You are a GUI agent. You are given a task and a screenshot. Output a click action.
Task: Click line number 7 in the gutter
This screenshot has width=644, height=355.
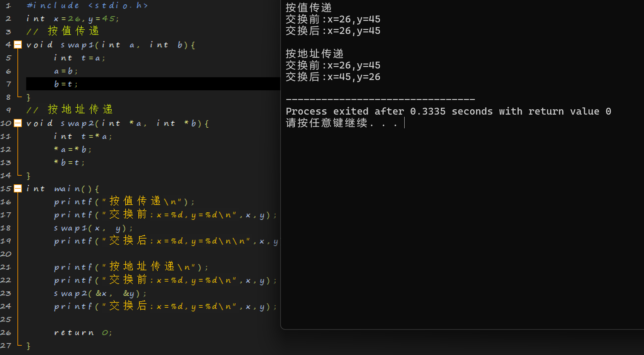pos(8,84)
